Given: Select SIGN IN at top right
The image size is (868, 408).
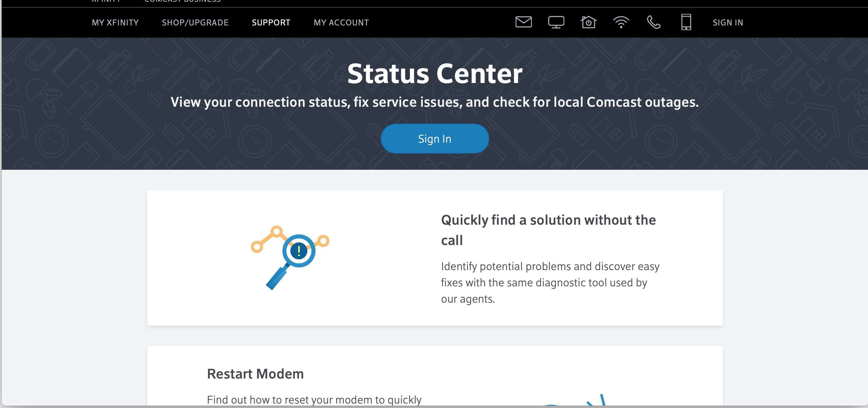Looking at the screenshot, I should tap(728, 22).
